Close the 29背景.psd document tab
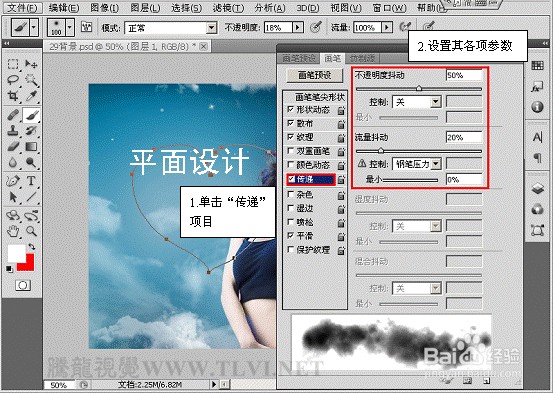Viewport: 553px width, 393px height. [203, 46]
